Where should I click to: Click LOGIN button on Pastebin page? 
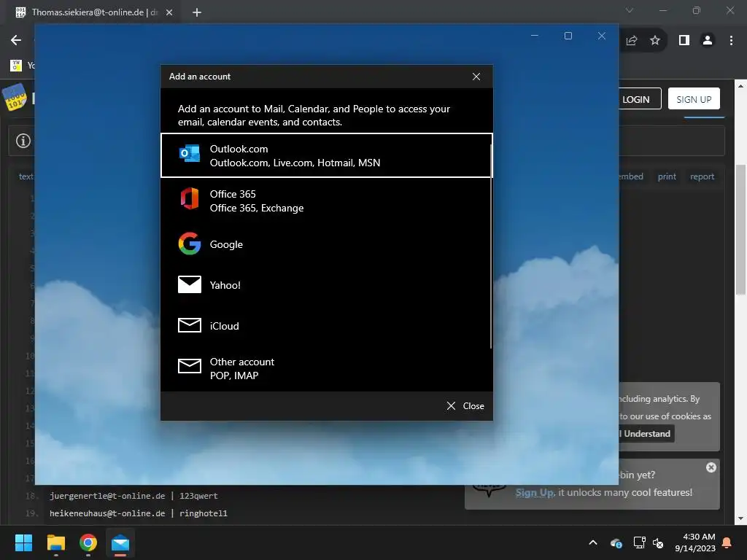639,99
